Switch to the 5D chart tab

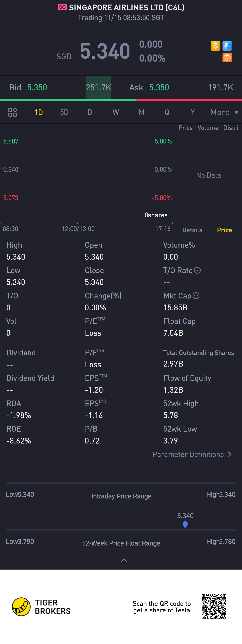tap(64, 112)
